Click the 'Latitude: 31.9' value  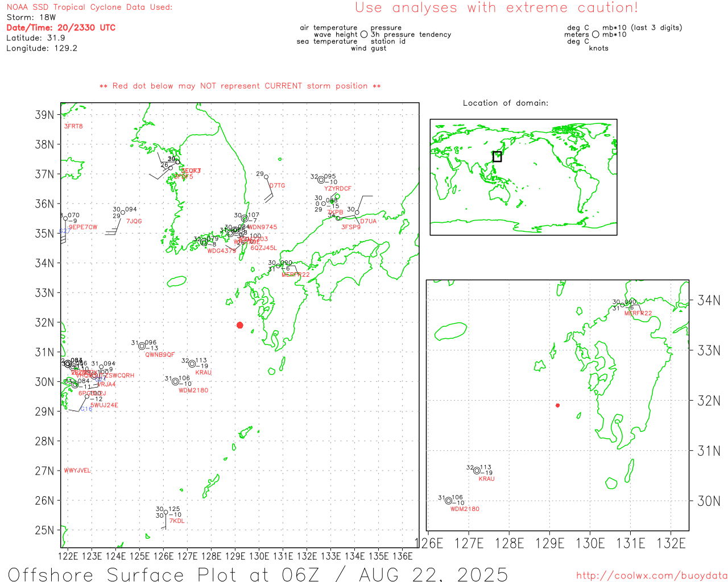coord(36,38)
